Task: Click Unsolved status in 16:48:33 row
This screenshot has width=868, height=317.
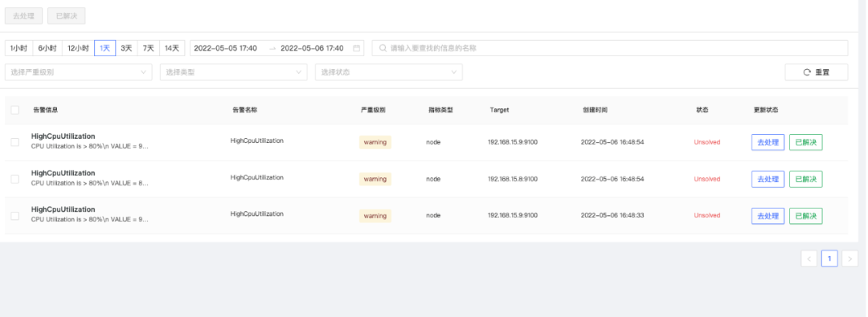Action: pos(707,216)
